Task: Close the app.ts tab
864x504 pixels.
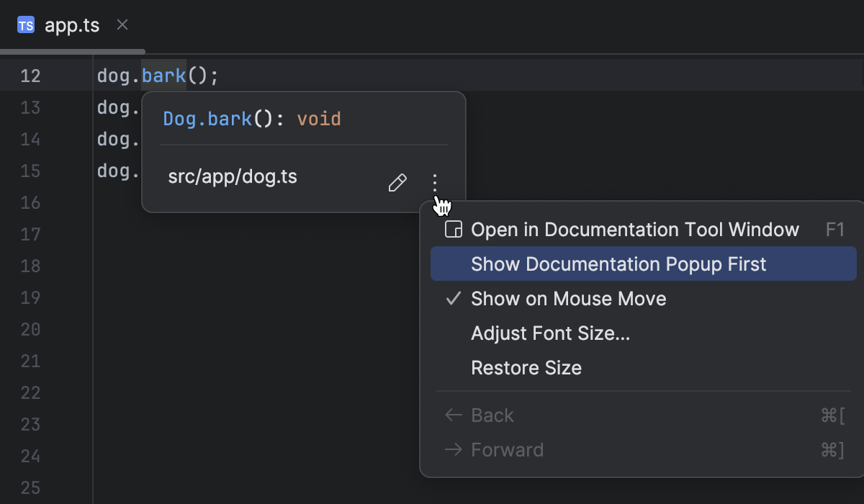Action: 121,24
